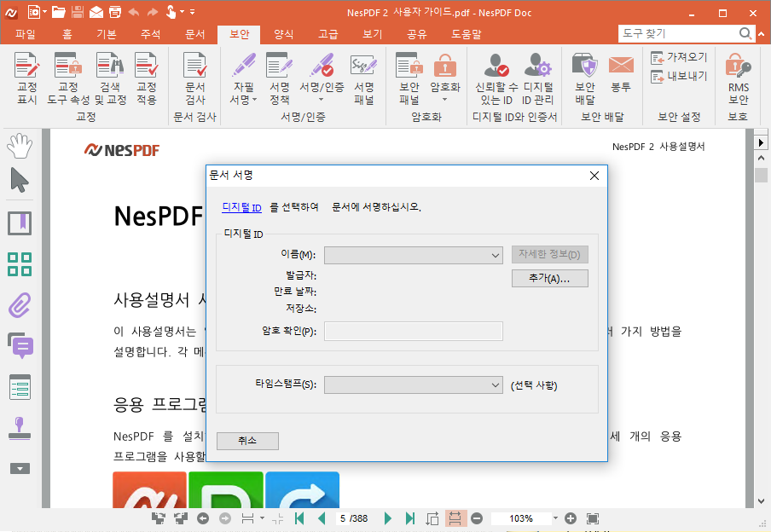Screen dimensions: 771x532
Task: Go to the previous page
Action: point(322,518)
